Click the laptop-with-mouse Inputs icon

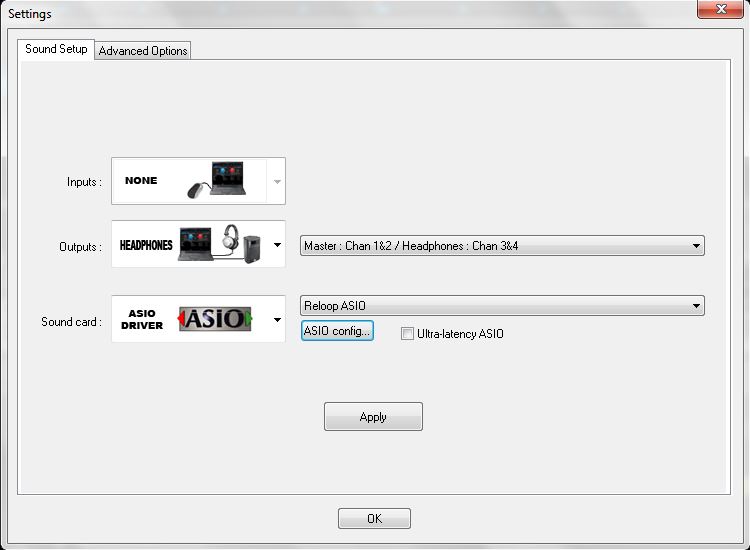(x=217, y=180)
